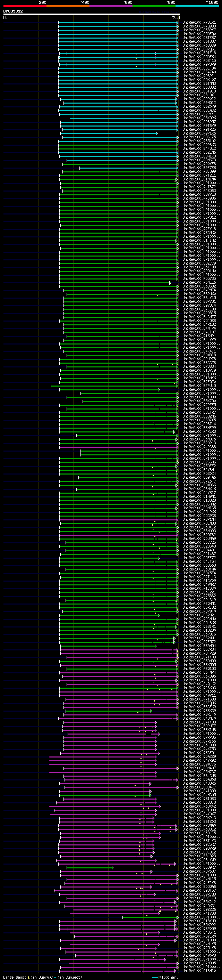Image resolution: width=222 pixels, height=980 pixels.
Task: Click UniRef100_A9TRZ5 hit name
Action: point(199,129)
